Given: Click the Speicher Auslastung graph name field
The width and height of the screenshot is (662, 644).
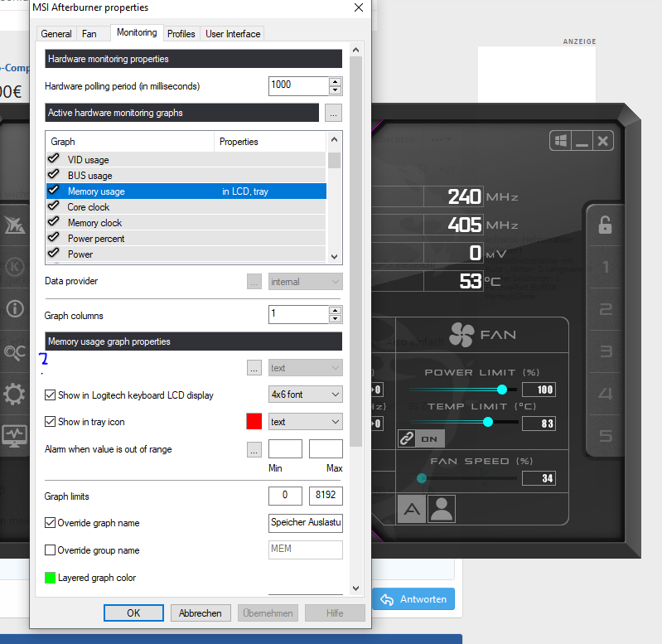Looking at the screenshot, I should [305, 523].
